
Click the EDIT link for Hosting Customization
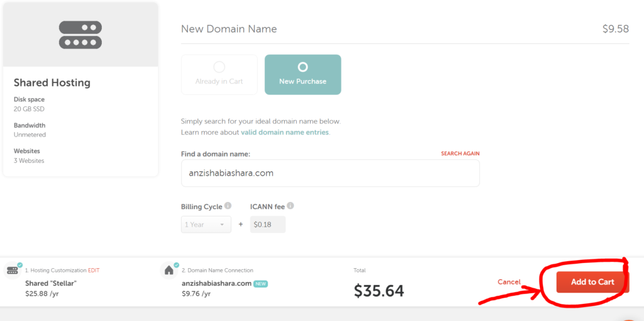[x=94, y=271]
